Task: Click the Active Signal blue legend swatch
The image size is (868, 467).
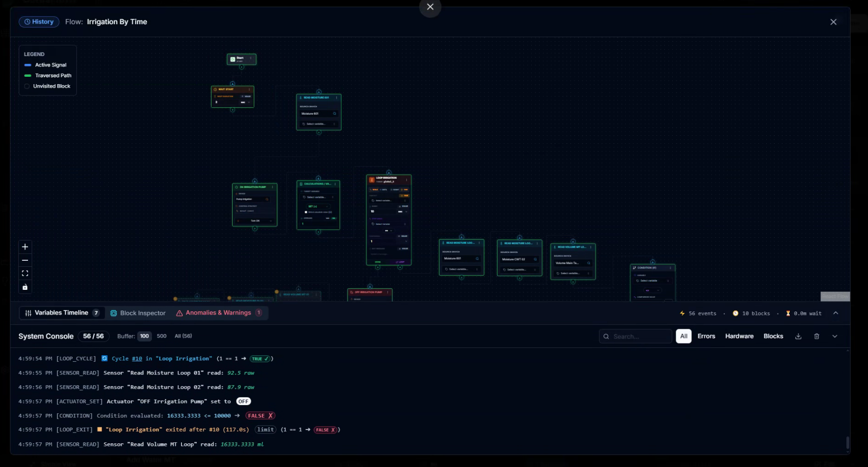Action: pyautogui.click(x=28, y=65)
